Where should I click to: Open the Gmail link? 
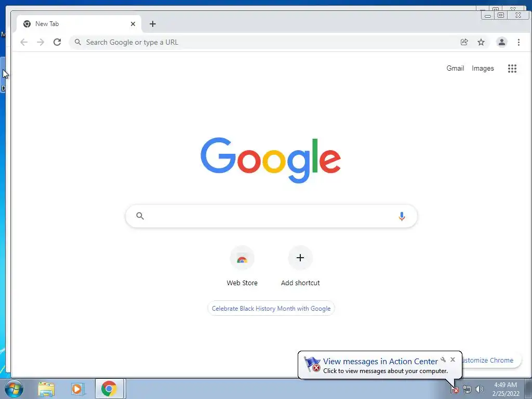pyautogui.click(x=455, y=68)
